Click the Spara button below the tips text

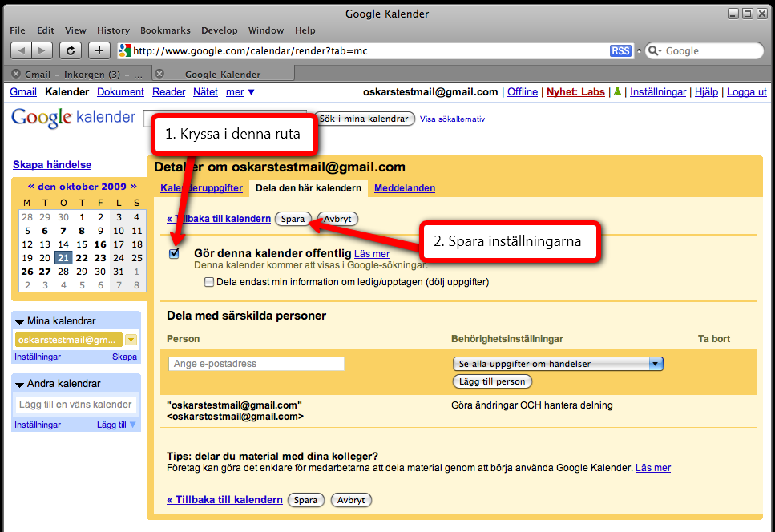click(306, 500)
